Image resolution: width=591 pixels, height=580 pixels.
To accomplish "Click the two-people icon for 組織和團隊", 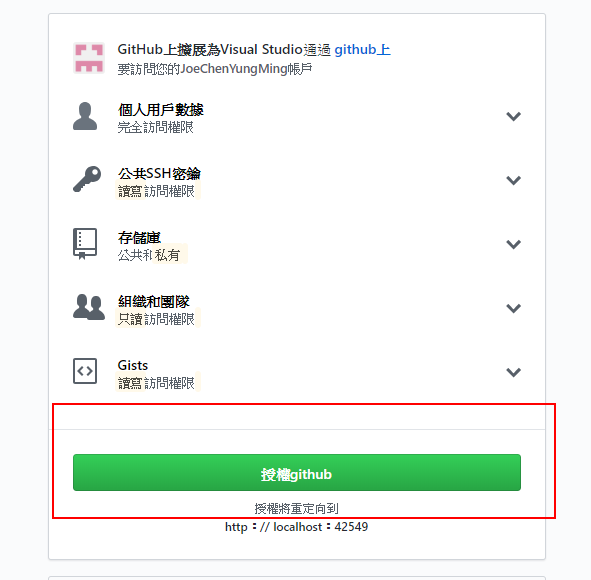I will click(x=89, y=307).
